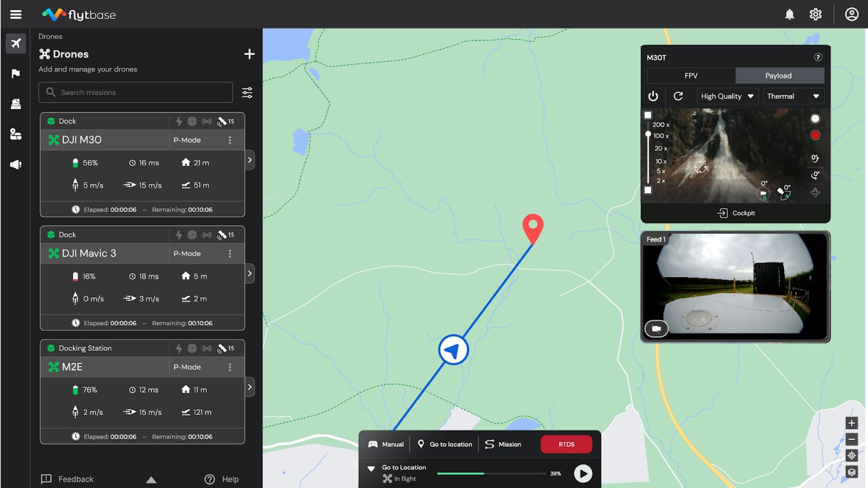
Task: Click the top zoom slider square
Action: (648, 115)
